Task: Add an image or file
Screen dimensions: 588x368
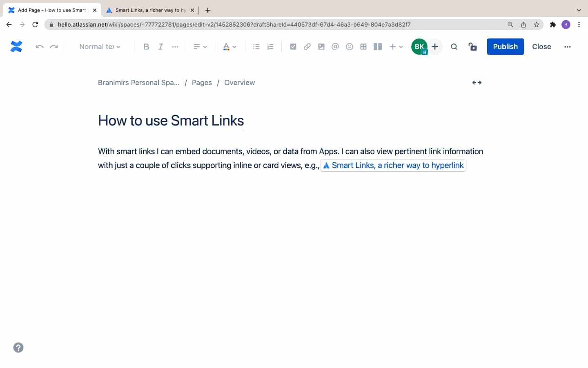Action: tap(321, 47)
